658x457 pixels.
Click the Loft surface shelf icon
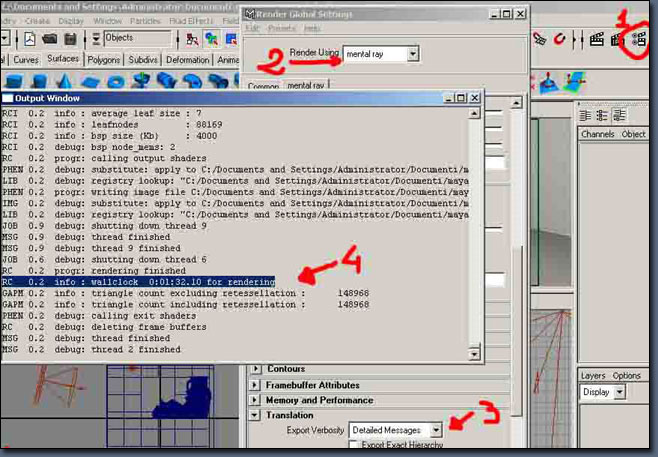tap(167, 80)
